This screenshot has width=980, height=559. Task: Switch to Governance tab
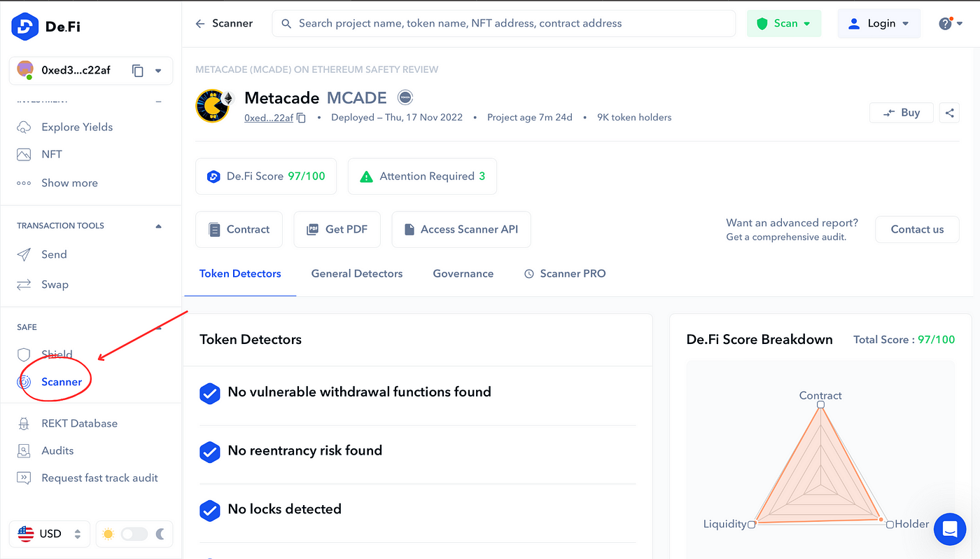click(x=463, y=274)
